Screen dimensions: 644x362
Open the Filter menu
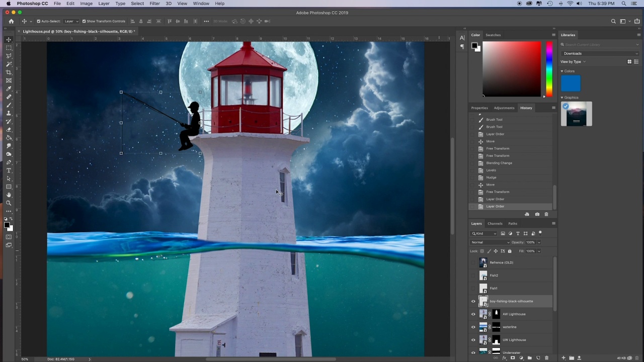click(x=154, y=4)
